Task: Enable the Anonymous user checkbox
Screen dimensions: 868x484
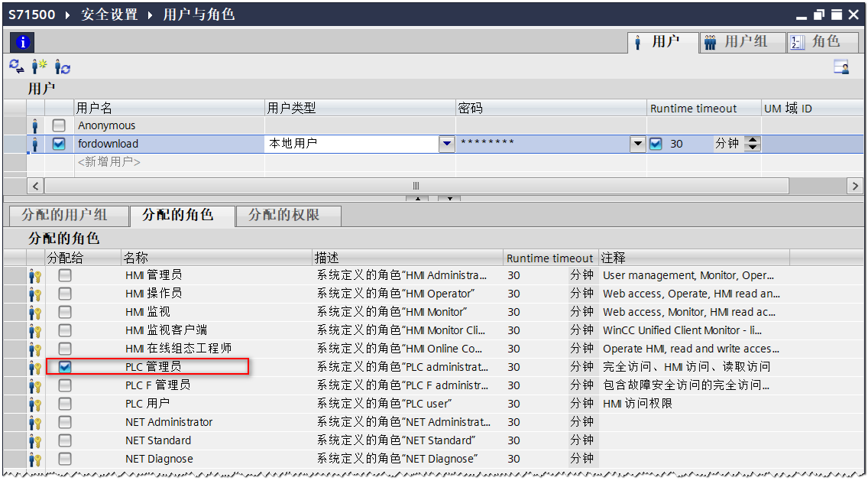Action: tap(59, 125)
